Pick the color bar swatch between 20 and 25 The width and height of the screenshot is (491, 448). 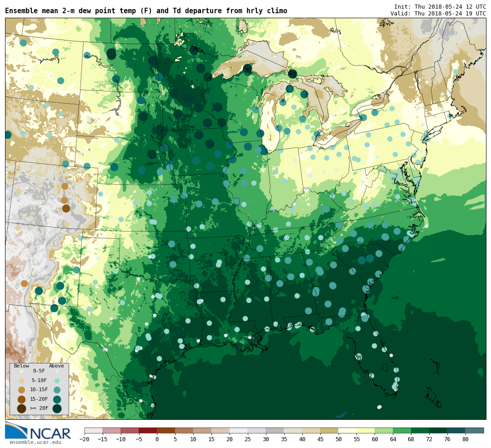[239, 431]
